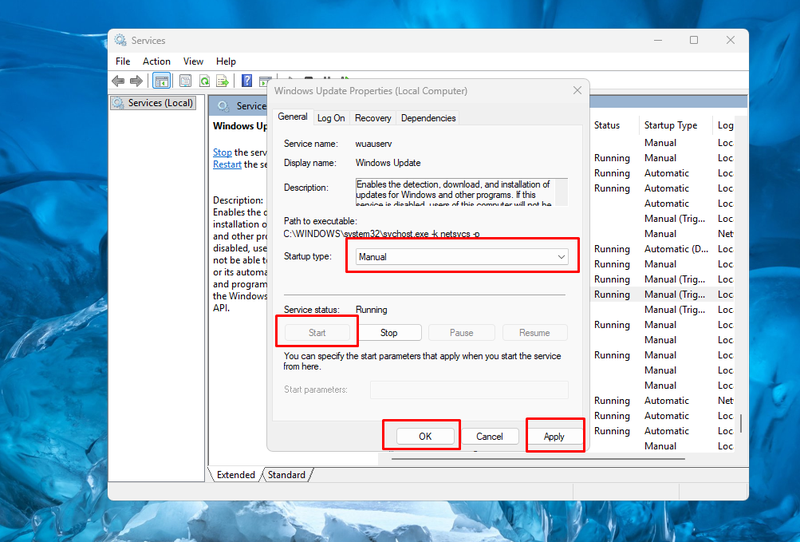Click the Forward arrow in Services toolbar

point(136,81)
